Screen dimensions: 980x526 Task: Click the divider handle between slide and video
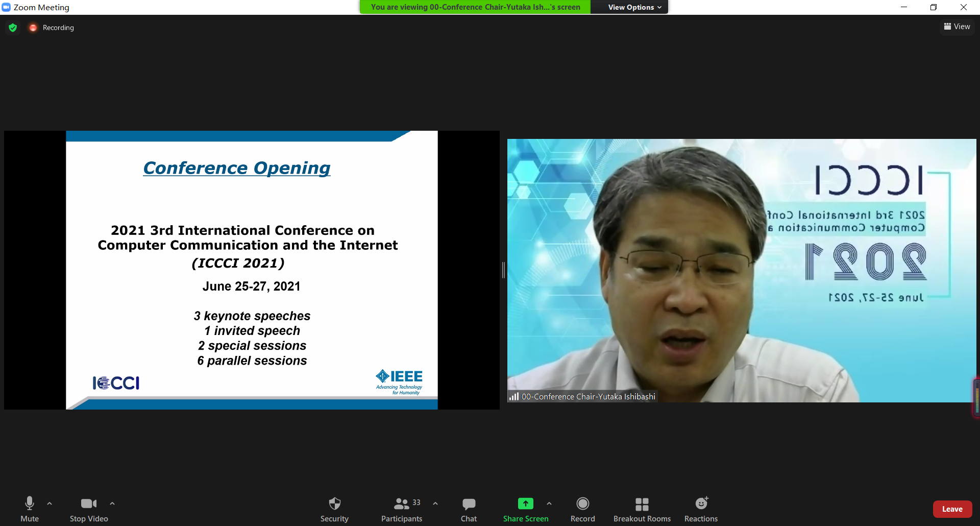[x=503, y=270]
